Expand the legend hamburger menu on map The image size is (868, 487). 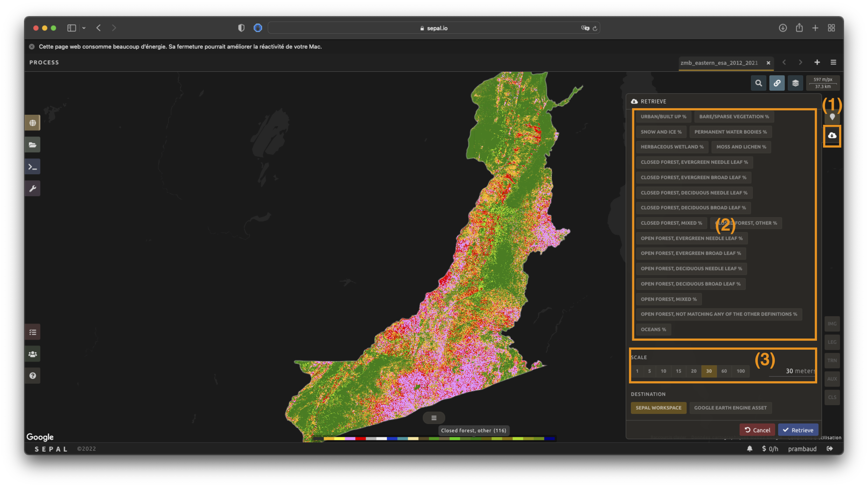coord(434,418)
